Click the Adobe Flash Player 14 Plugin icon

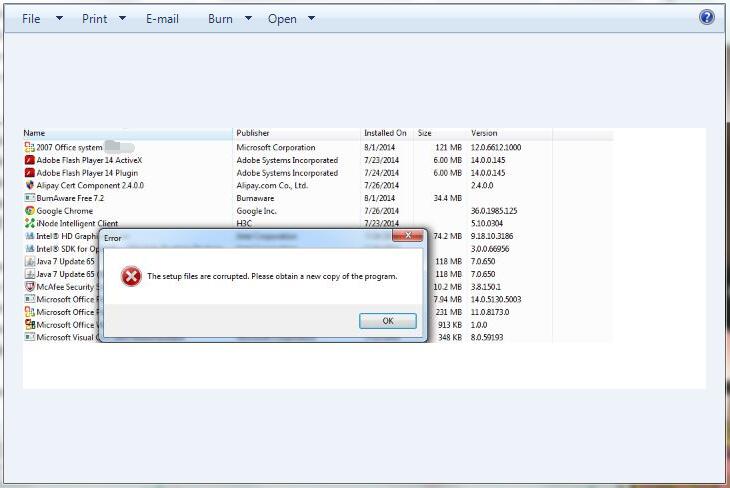(x=29, y=173)
